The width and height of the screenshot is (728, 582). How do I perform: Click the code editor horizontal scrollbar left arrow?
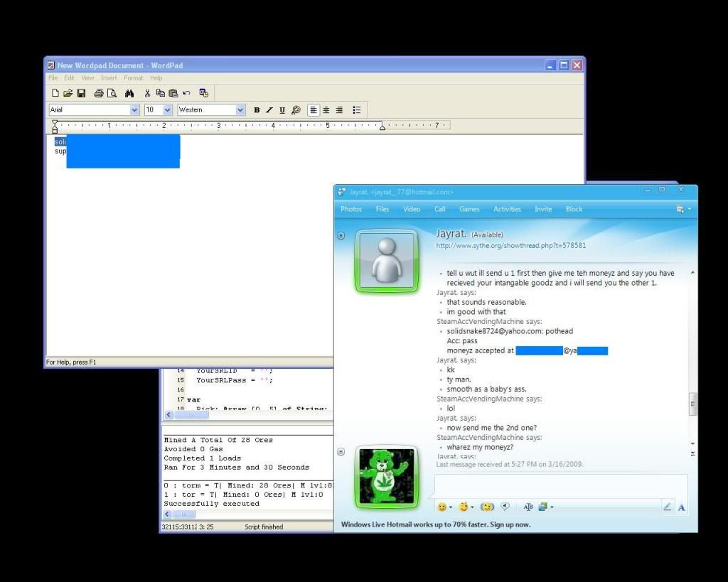tap(168, 414)
